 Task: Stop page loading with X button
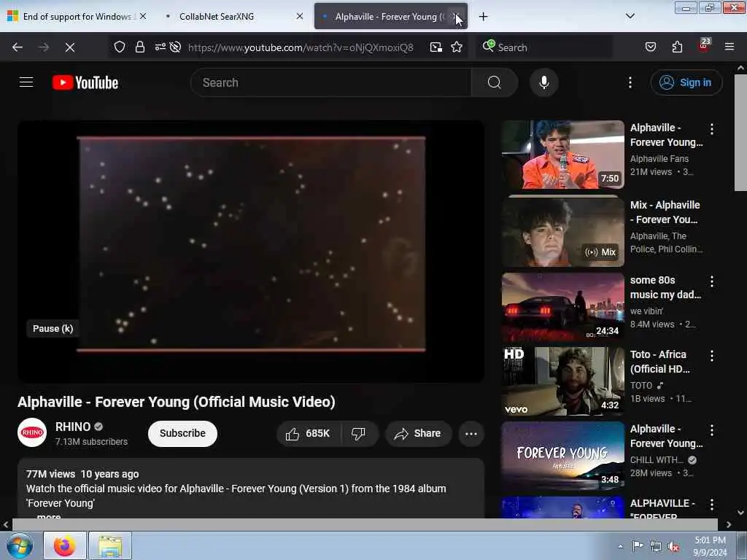tap(69, 47)
